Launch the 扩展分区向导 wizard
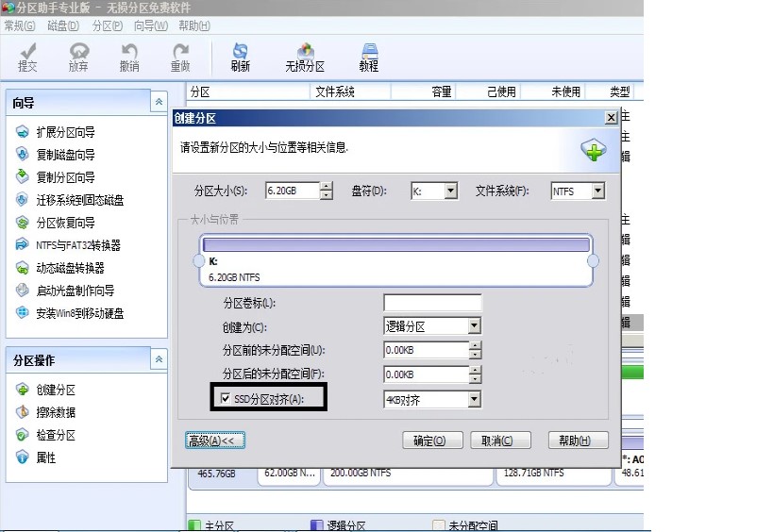The width and height of the screenshot is (773, 532). [56, 132]
